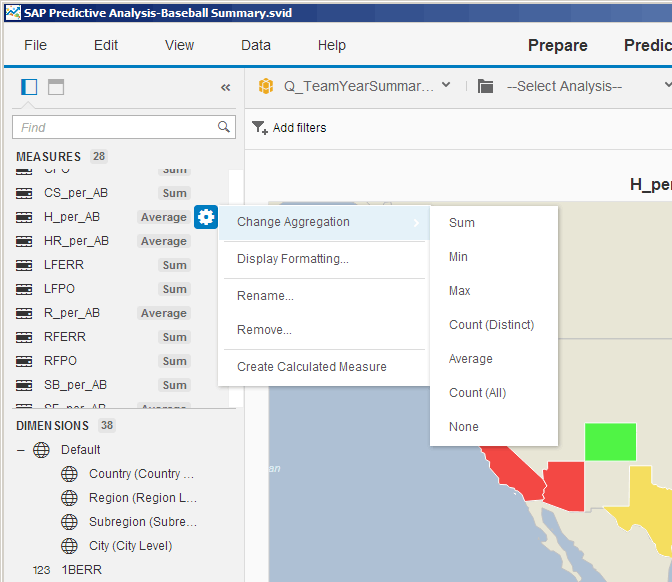
Task: Click the measure icon for SB_per_AB
Action: 24,385
